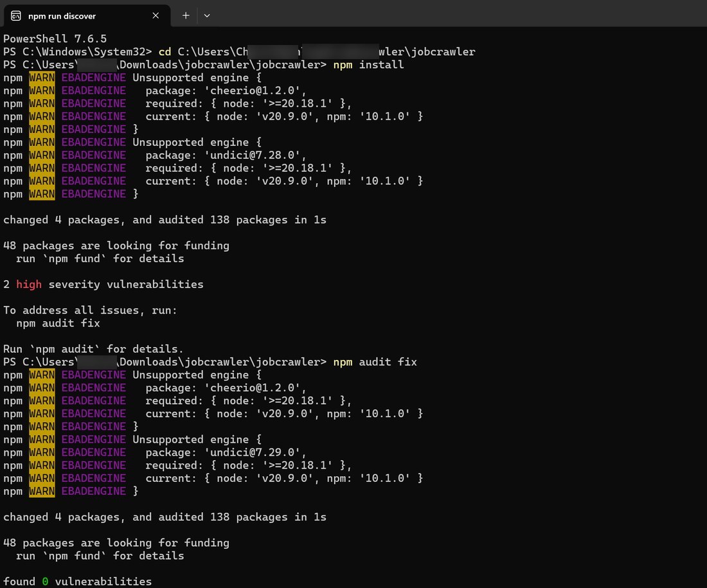707x588 pixels.
Task: Click the indented 'npm audit fix' suggestion
Action: click(58, 323)
